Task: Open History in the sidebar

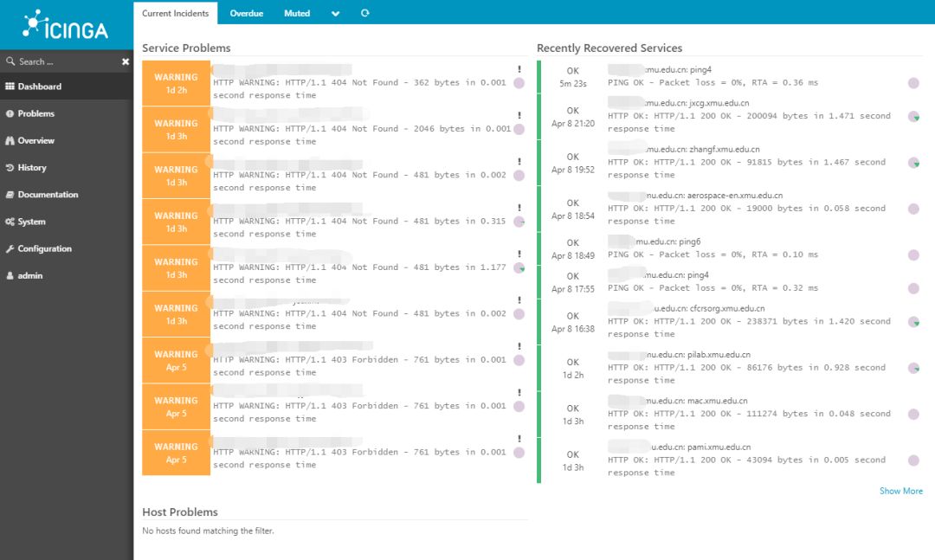Action: [x=67, y=168]
